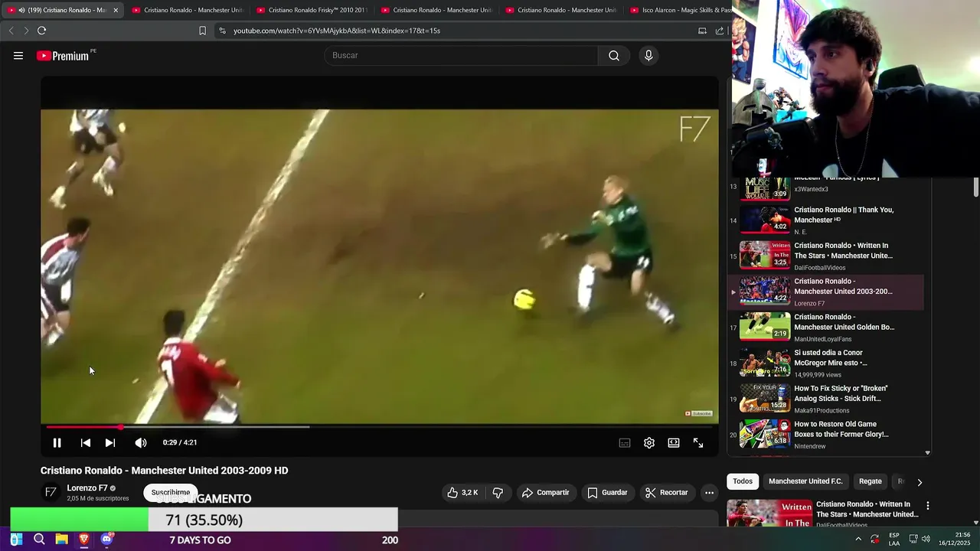The image size is (980, 551).
Task: Go to YouTube Premium home logo
Action: tap(63, 56)
